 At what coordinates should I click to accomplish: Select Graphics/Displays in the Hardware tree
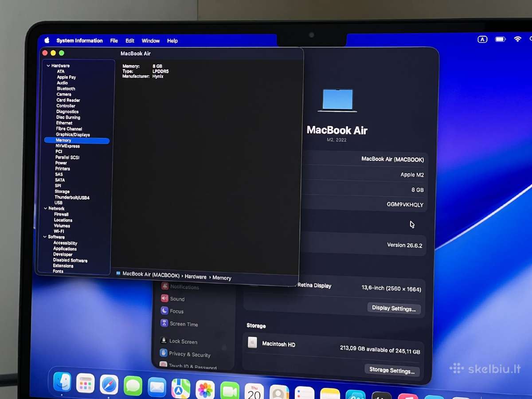click(x=73, y=135)
